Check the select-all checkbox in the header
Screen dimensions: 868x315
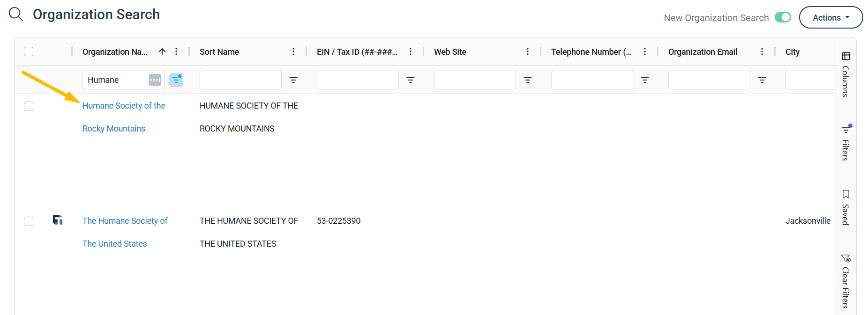coord(29,51)
